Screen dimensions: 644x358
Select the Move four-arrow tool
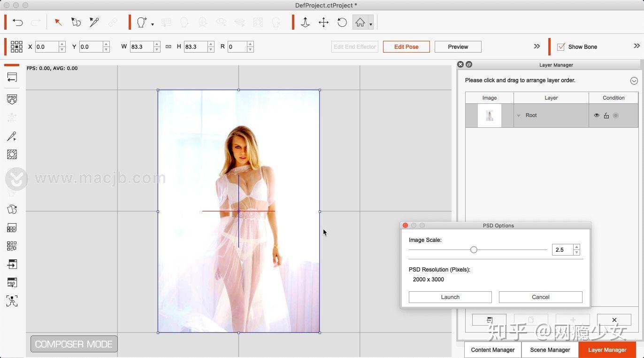click(323, 22)
